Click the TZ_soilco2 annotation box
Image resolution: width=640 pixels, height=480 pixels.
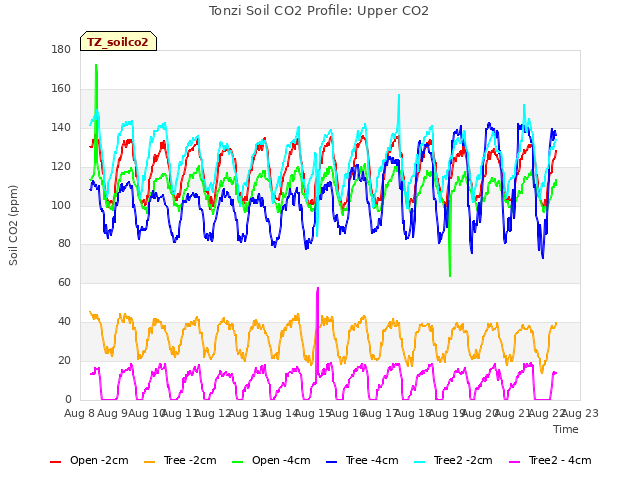(118, 41)
